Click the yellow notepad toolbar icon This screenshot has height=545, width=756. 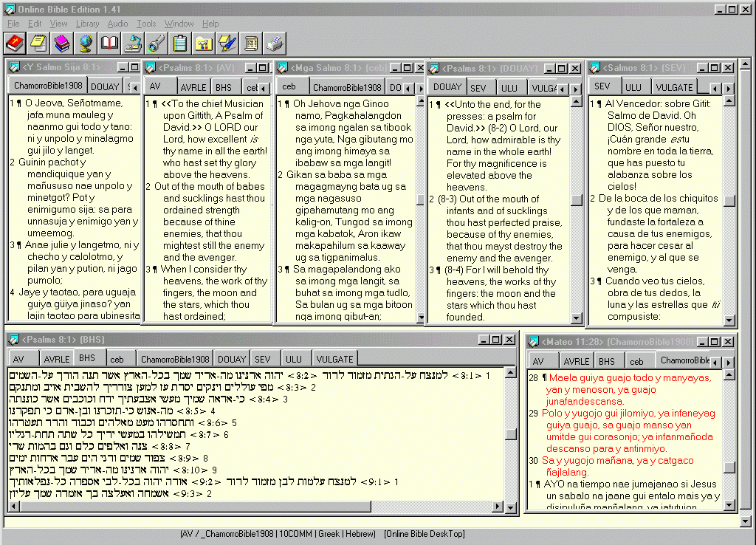point(38,44)
